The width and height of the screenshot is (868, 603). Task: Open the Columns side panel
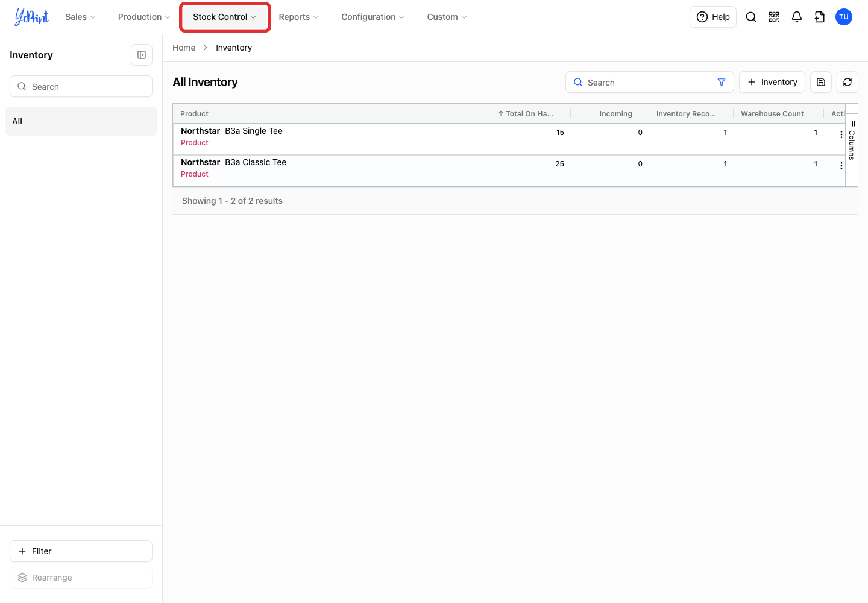pos(852,140)
